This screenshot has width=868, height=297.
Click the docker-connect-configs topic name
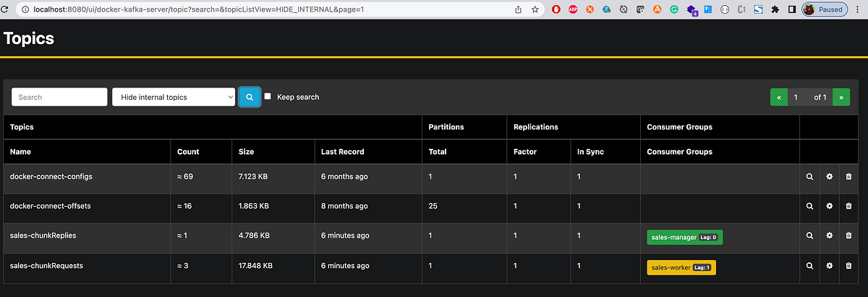(51, 176)
